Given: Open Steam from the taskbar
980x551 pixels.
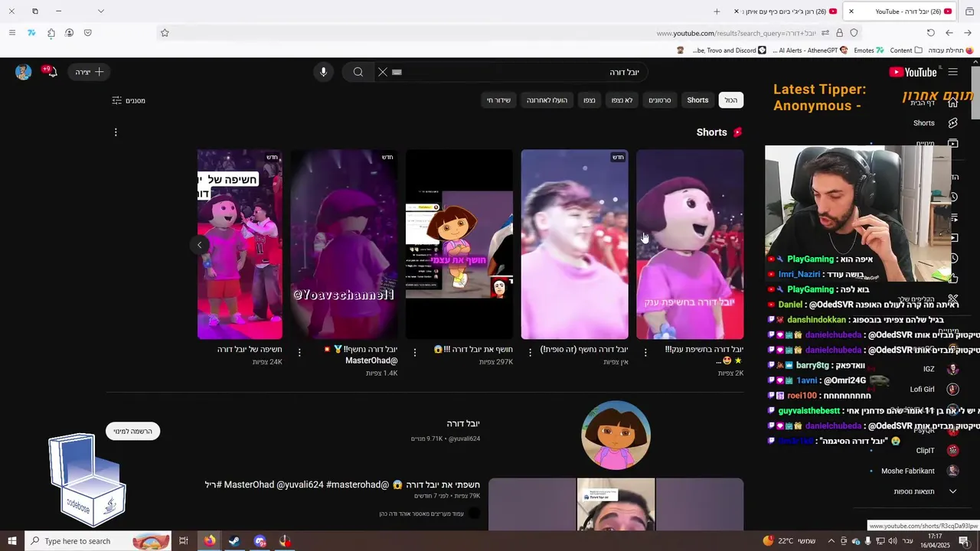Looking at the screenshot, I should (x=234, y=541).
